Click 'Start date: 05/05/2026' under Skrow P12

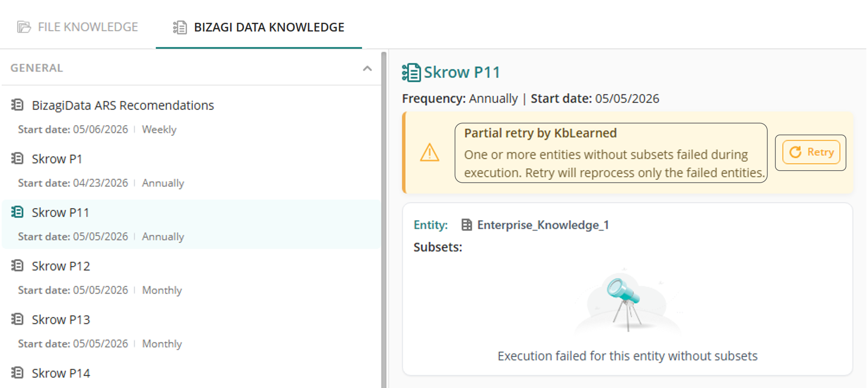click(73, 290)
